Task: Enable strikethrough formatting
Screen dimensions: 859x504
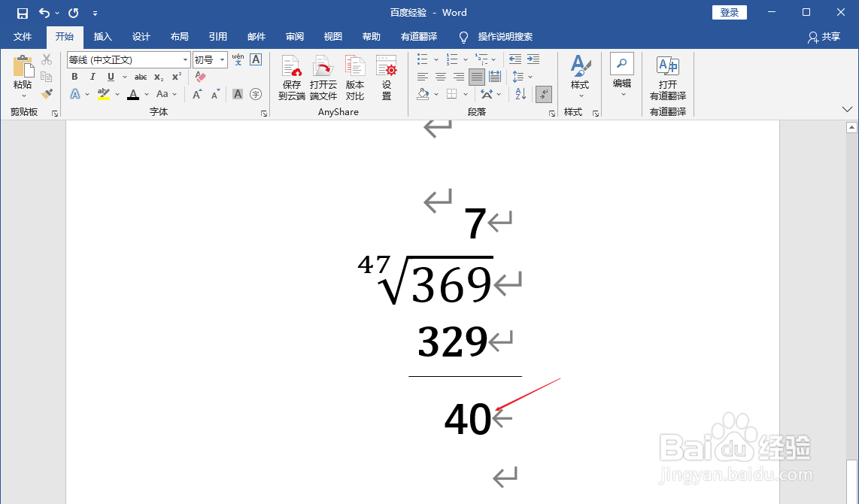Action: click(140, 76)
